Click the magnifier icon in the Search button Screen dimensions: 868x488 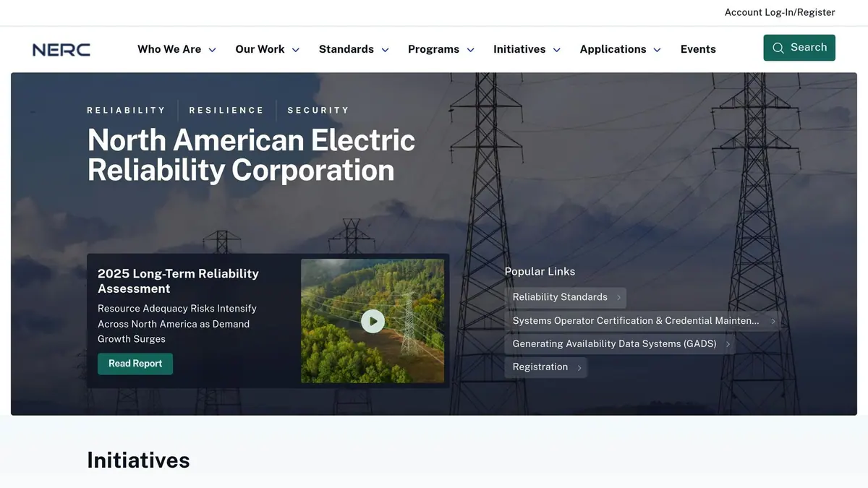tap(778, 48)
